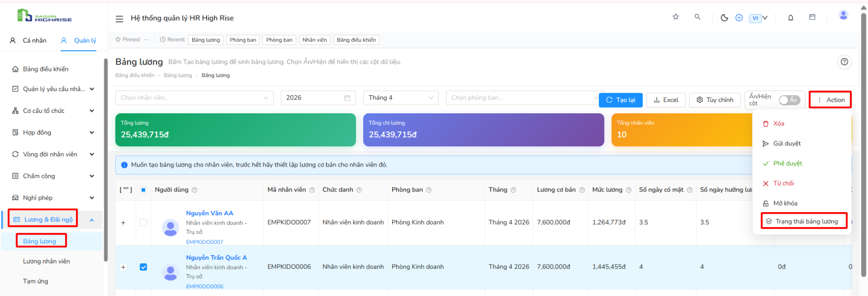
Task: Select Phê duyệt in Action menu
Action: point(801,164)
